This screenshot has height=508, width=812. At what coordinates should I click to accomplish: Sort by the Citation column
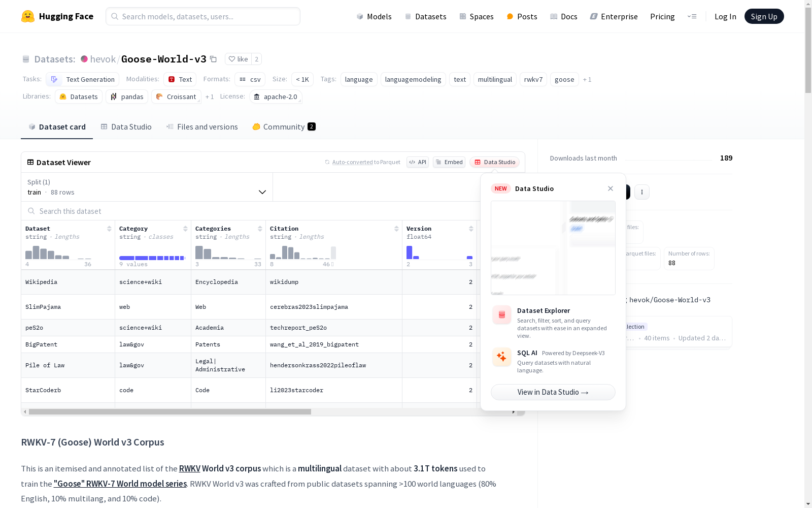tap(396, 229)
